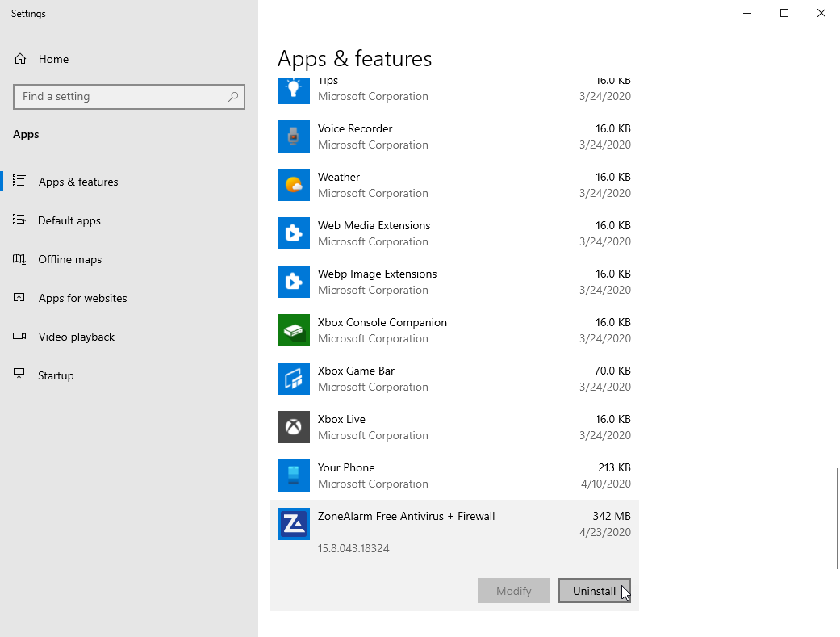
Task: Click the search magnifier in Find a setting
Action: point(233,97)
